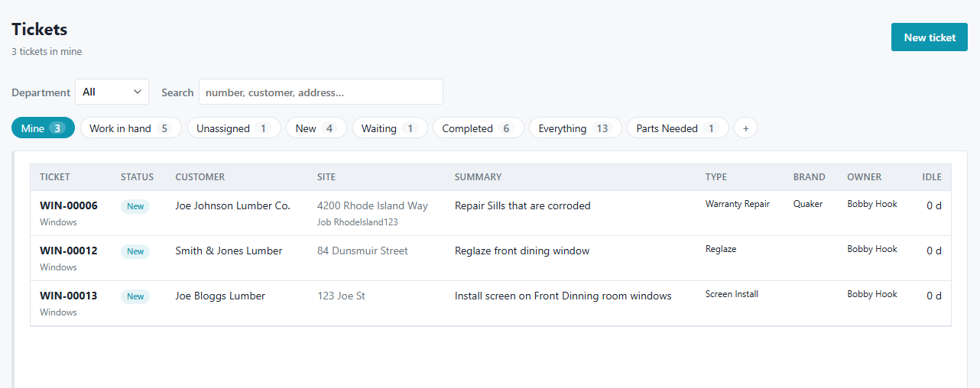View the Completed tab
Screen dimensions: 980x388
479,128
